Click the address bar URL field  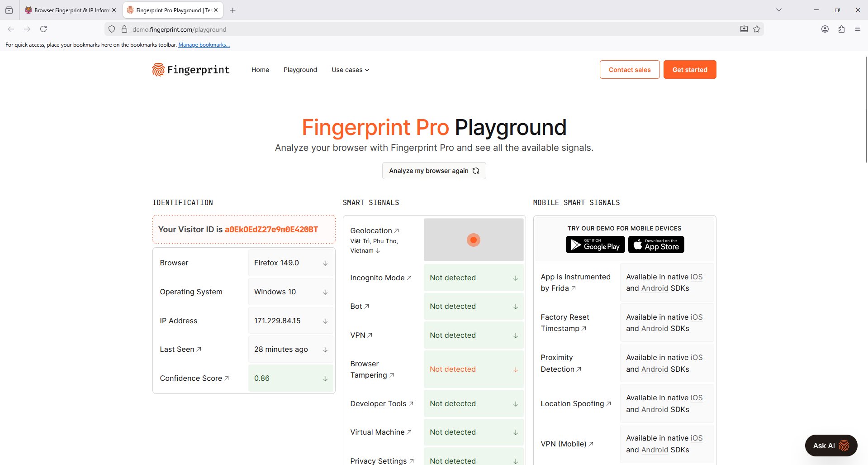[x=407, y=29]
